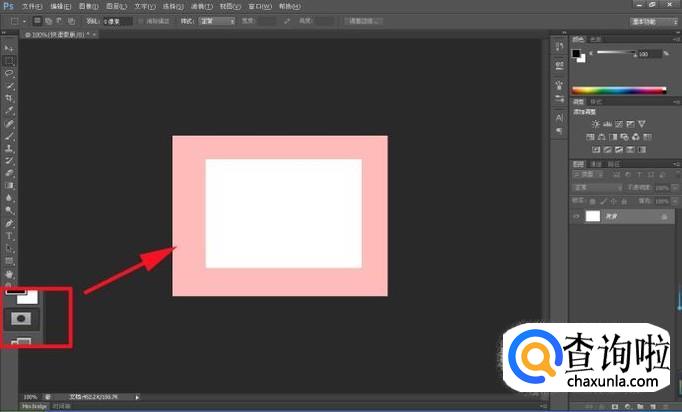This screenshot has height=412, width=682.
Task: Add a Brightness/Contrast adjustment
Action: click(596, 124)
